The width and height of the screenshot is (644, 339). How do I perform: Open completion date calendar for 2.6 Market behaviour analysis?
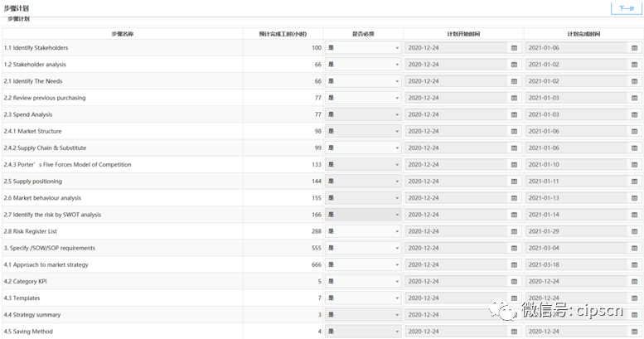coord(634,198)
